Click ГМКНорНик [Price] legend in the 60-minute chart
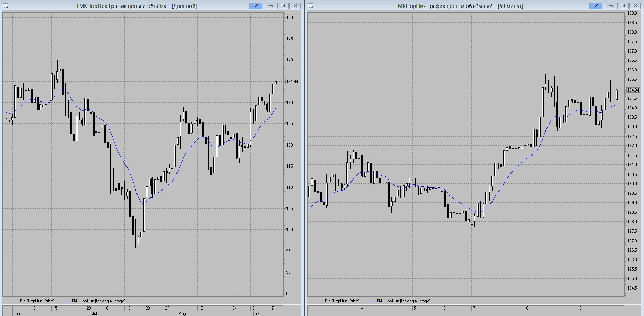 tap(342, 301)
